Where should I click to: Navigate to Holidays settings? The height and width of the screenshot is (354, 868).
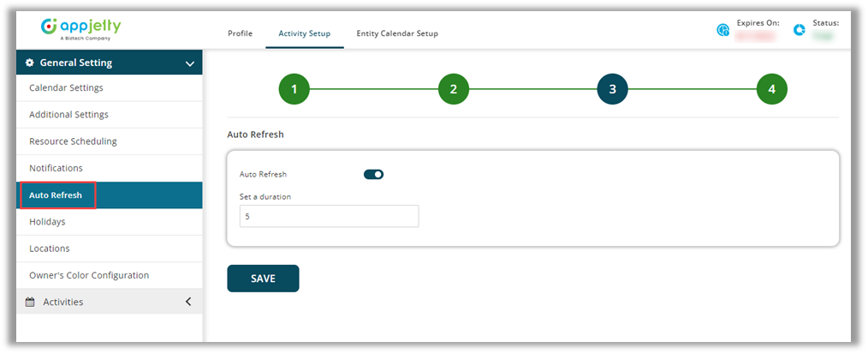coord(47,222)
